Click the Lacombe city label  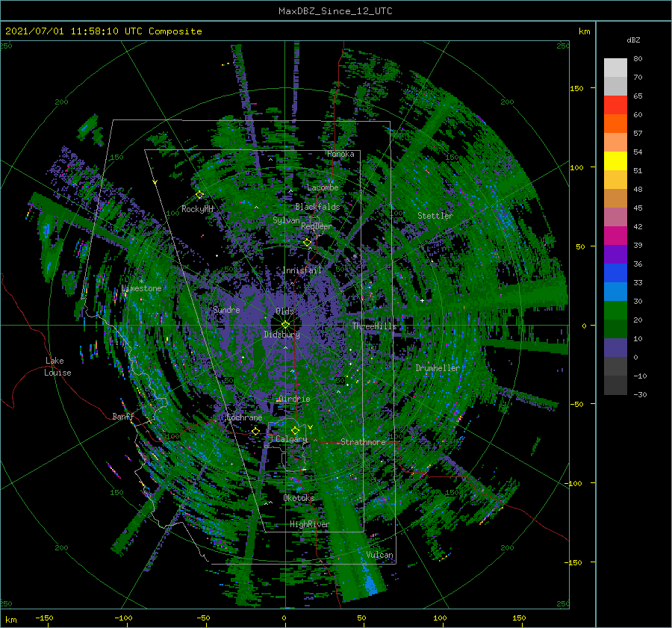tap(323, 187)
